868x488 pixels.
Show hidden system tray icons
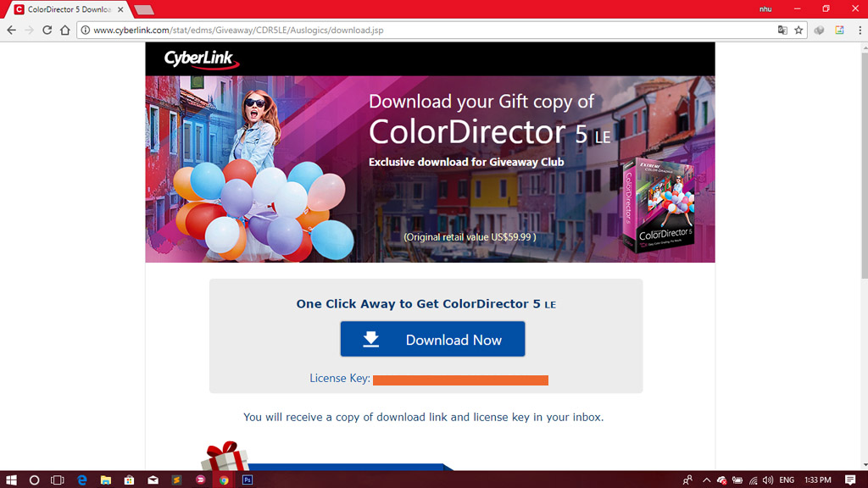(706, 480)
